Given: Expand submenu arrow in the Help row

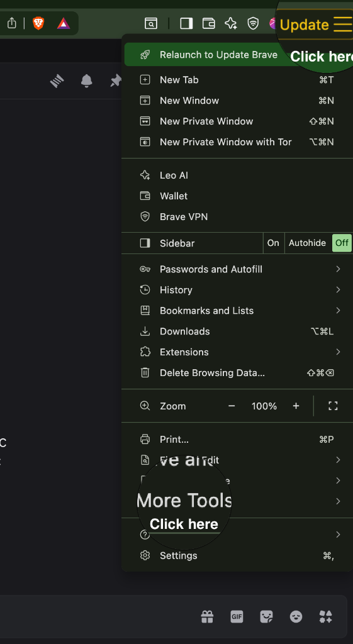Looking at the screenshot, I should click(338, 535).
